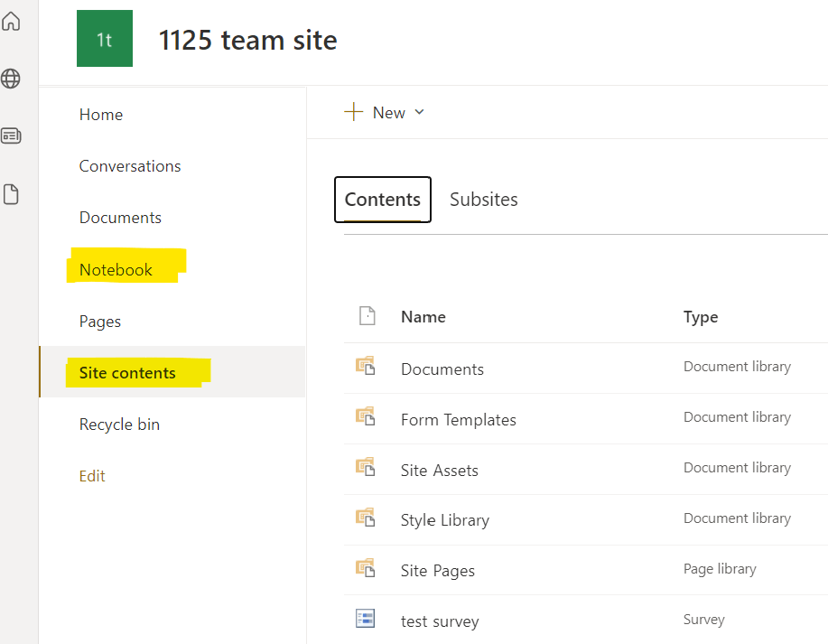Viewport: 828px width, 644px height.
Task: Open Conversations in the left navigation
Action: [130, 166]
